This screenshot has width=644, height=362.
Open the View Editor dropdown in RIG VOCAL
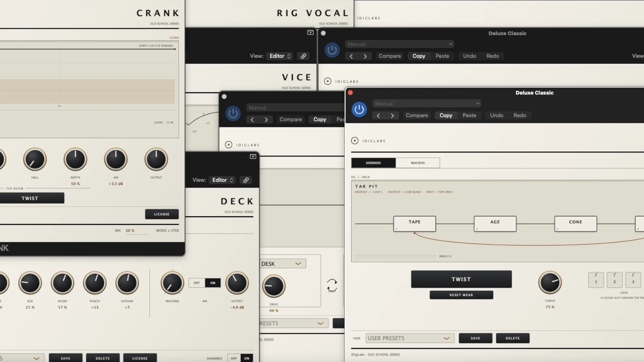click(280, 56)
